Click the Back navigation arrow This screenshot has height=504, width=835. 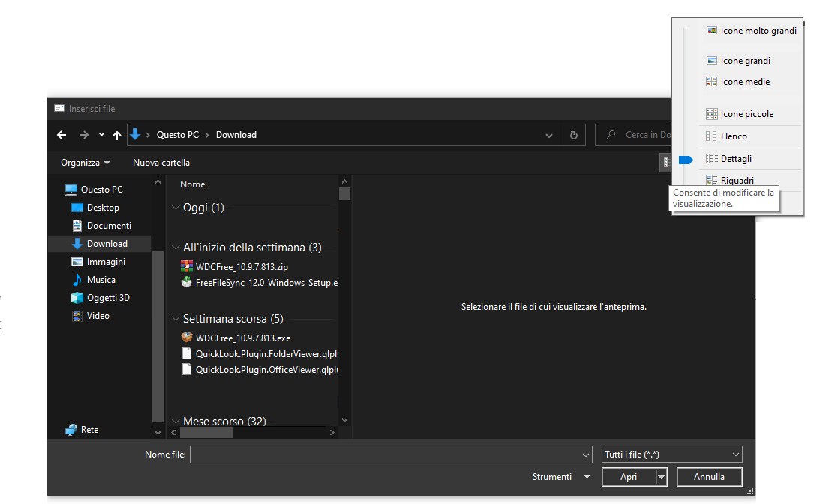(62, 135)
